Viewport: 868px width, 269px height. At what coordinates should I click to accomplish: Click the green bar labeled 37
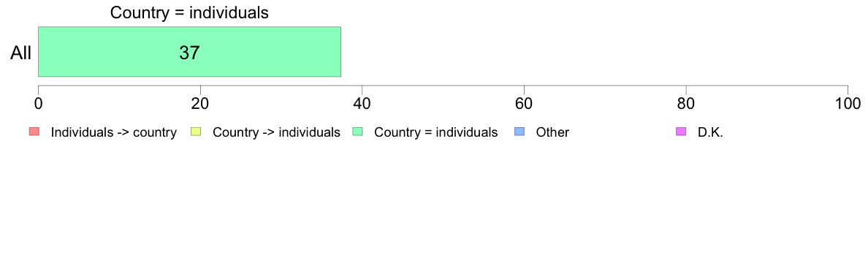pyautogui.click(x=189, y=51)
